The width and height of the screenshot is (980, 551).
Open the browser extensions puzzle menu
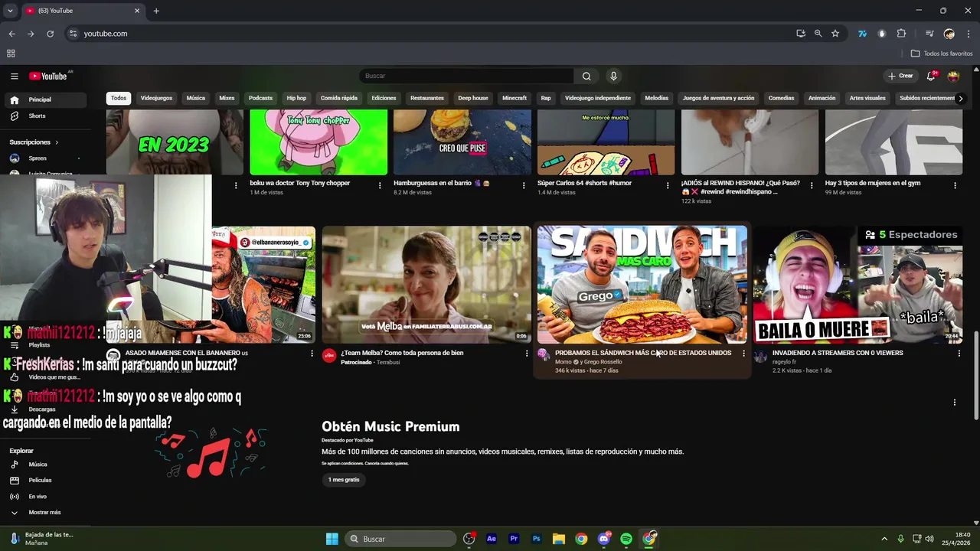(x=901, y=34)
